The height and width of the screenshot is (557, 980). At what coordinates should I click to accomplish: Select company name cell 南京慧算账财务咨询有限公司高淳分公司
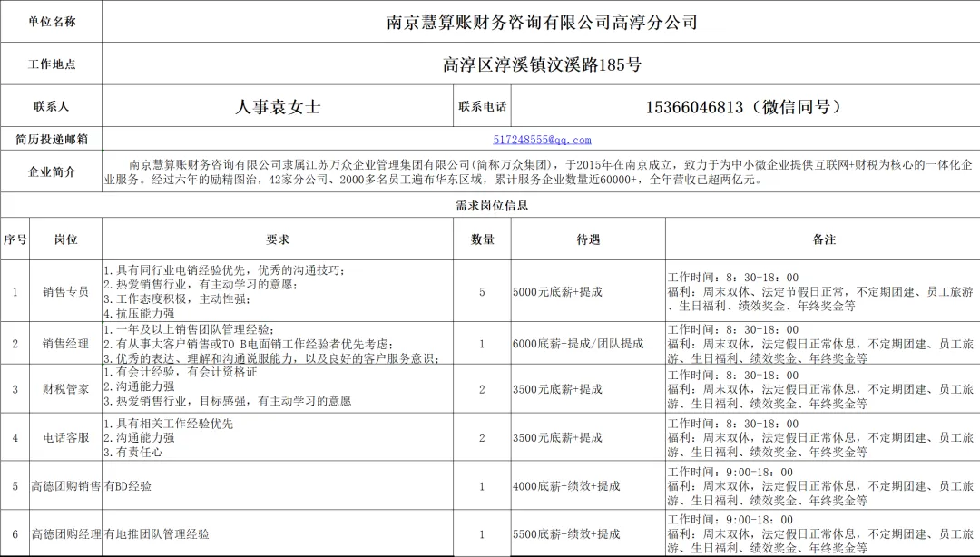pyautogui.click(x=541, y=22)
